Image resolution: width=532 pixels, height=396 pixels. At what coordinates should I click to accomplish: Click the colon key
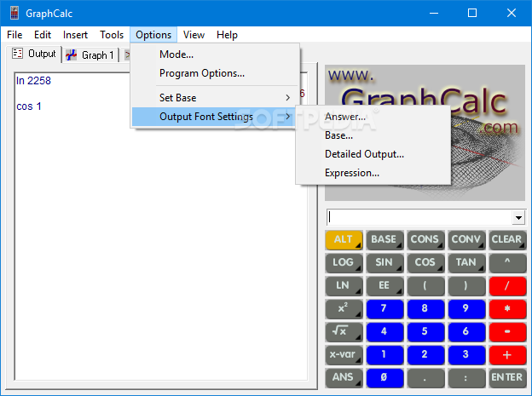click(x=466, y=378)
